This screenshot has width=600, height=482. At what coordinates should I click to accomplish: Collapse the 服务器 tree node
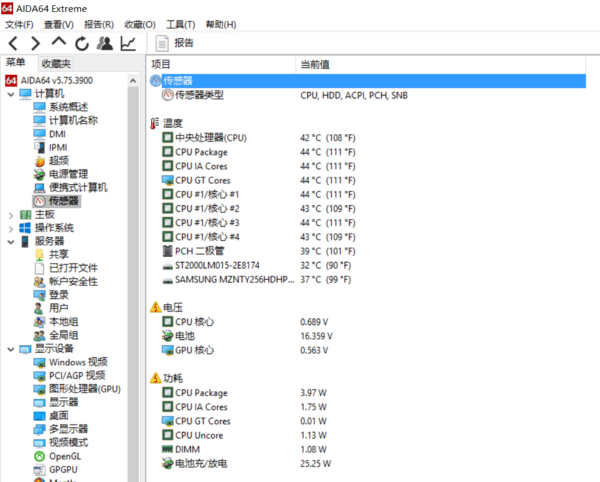[11, 242]
